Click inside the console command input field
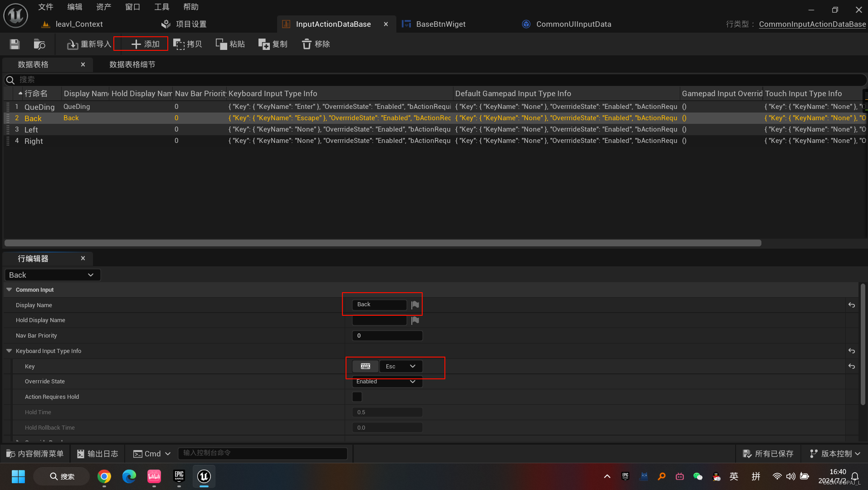 pyautogui.click(x=262, y=453)
